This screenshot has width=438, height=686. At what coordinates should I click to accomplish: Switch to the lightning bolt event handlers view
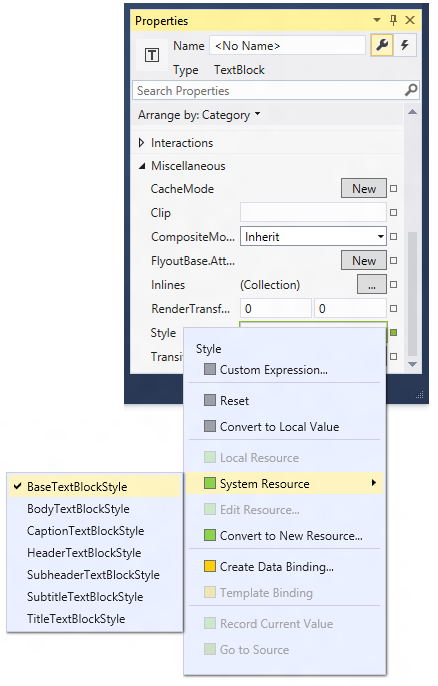[x=405, y=45]
